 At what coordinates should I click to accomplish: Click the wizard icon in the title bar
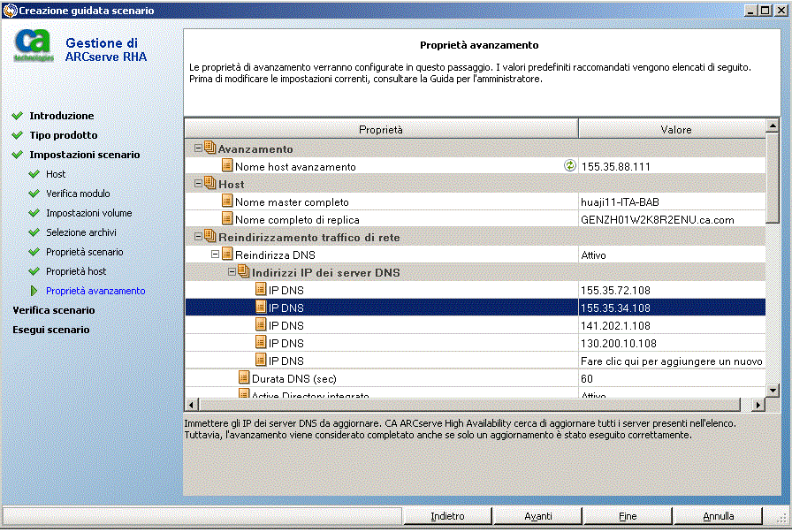(10, 10)
